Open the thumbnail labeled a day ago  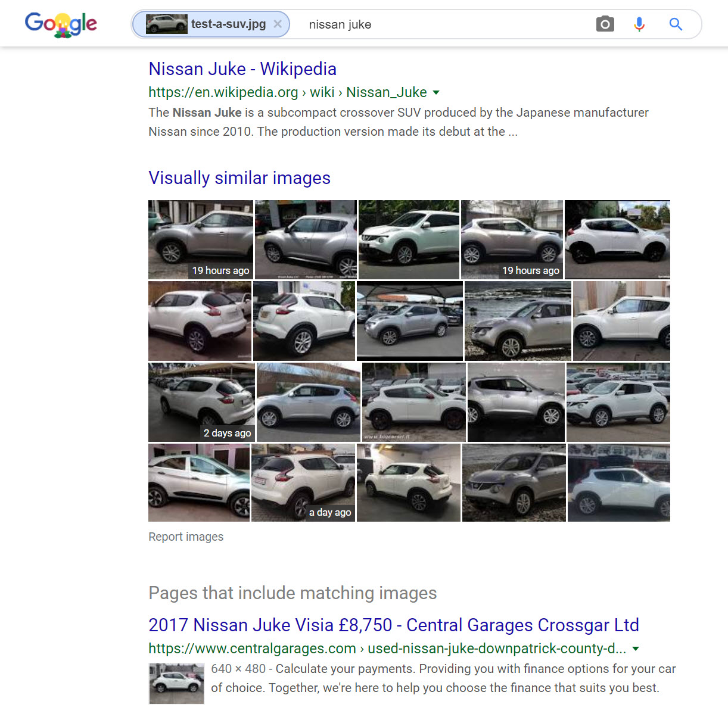[303, 482]
